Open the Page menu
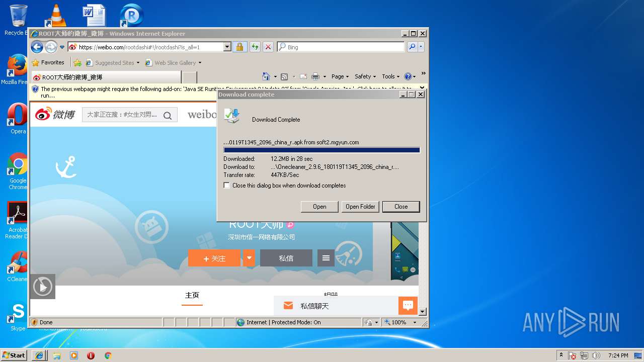This screenshot has width=644, height=362. tap(340, 76)
